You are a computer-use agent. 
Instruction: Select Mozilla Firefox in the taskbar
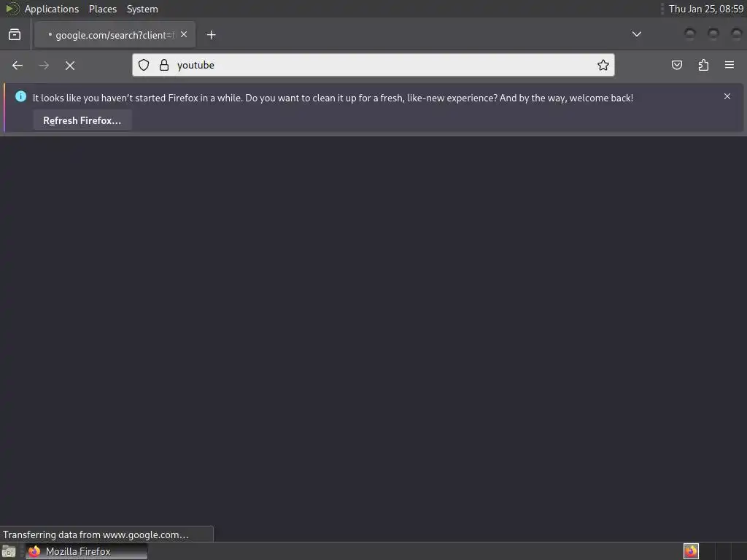(x=86, y=551)
